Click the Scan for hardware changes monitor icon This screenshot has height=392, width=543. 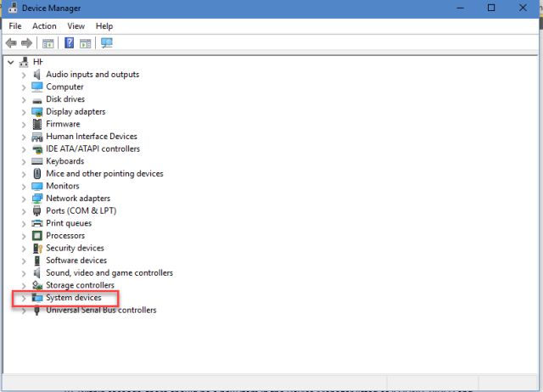[x=107, y=43]
